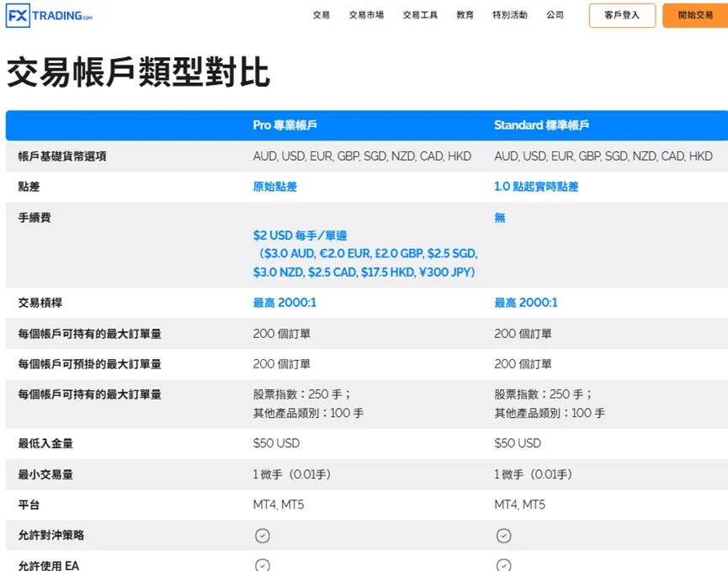Screen dimensions: 728x571
Task: Click the 客戶登入 button
Action: pos(622,15)
